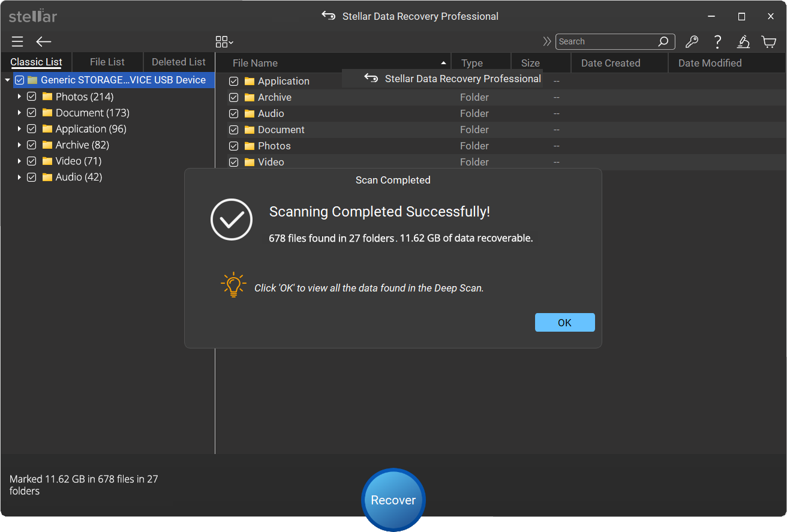Switch to the Classic List tab

click(x=36, y=62)
